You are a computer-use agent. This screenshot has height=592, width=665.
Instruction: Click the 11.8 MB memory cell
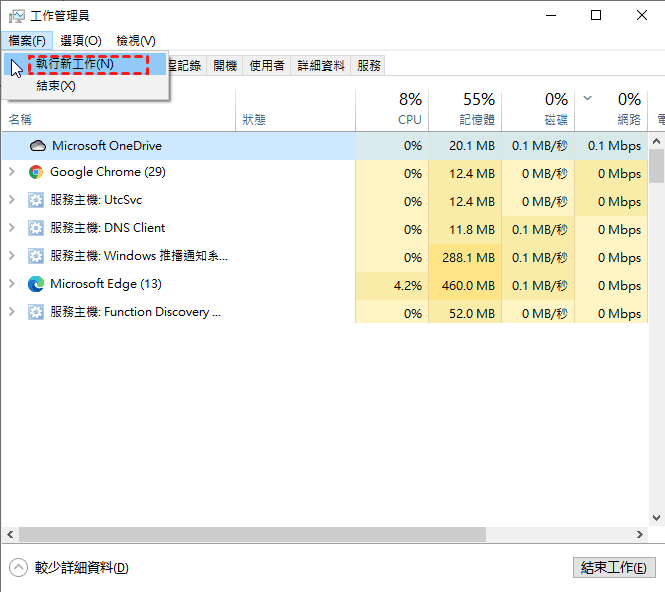(x=465, y=230)
